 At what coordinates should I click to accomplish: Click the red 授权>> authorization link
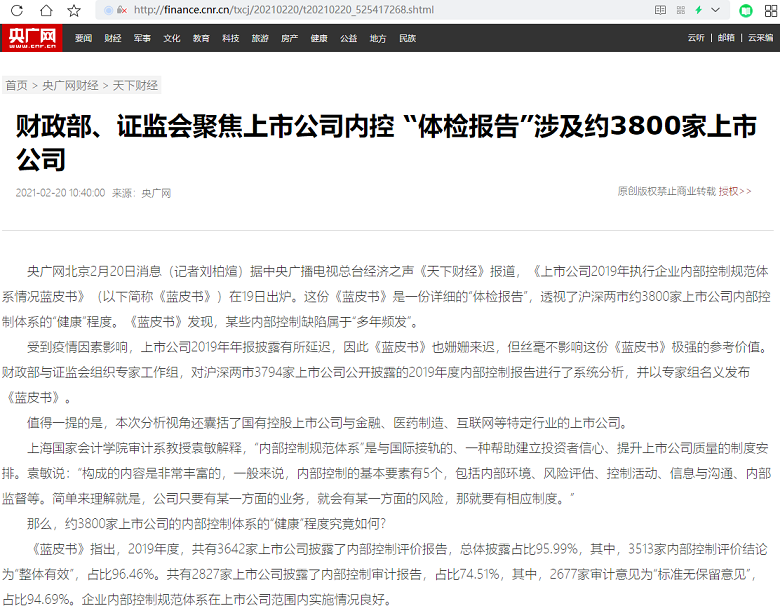click(735, 191)
